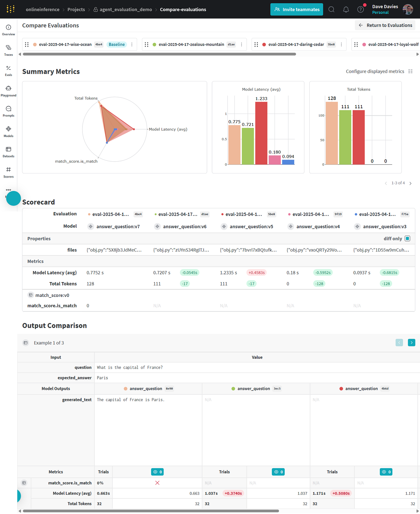This screenshot has height=514, width=420.
Task: Open Dave Davies profile avatar
Action: pyautogui.click(x=408, y=9)
